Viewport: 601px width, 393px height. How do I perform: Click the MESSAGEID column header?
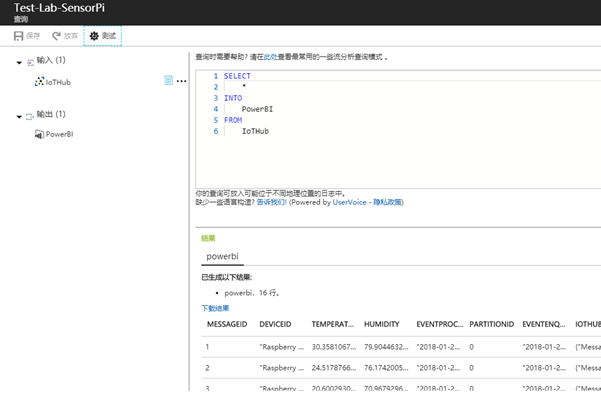227,324
